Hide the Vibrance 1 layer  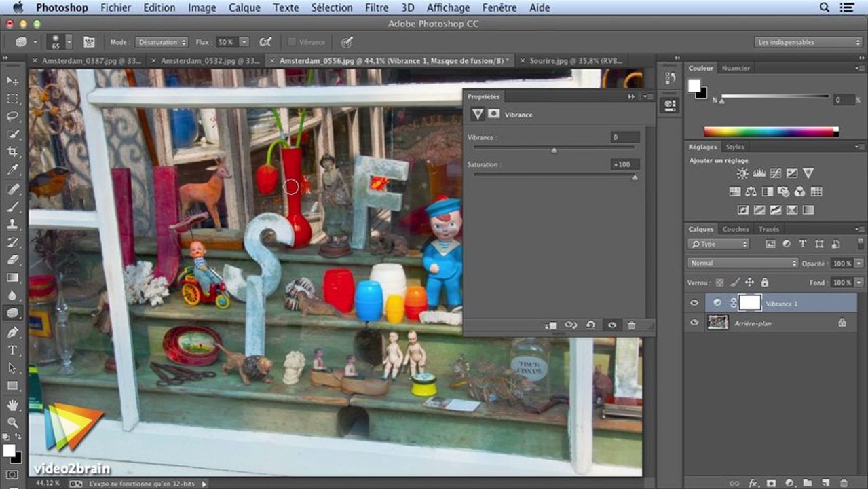pyautogui.click(x=694, y=303)
